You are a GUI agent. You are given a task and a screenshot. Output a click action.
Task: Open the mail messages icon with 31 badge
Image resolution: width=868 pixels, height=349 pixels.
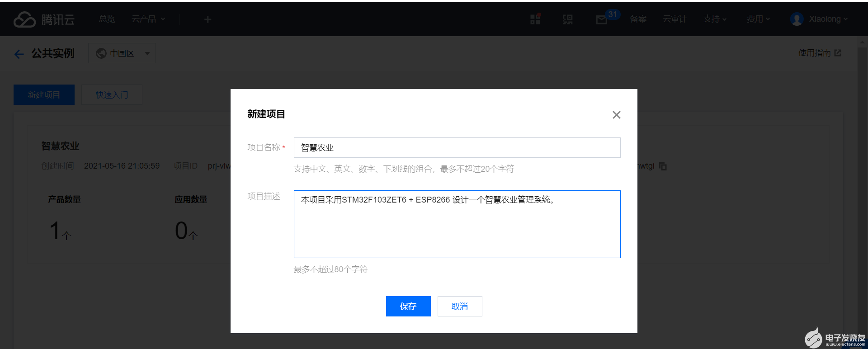pyautogui.click(x=607, y=18)
